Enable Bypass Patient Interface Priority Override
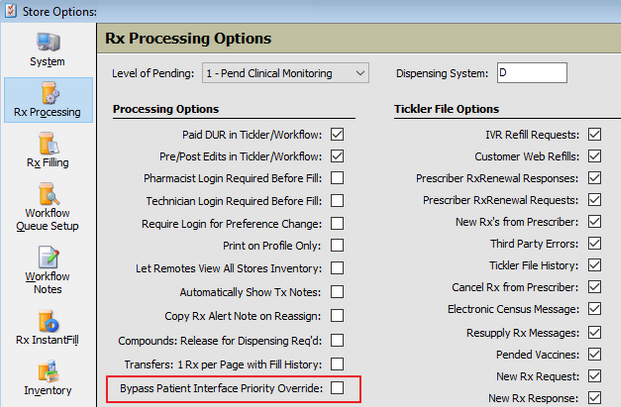Image resolution: width=621 pixels, height=407 pixels. [x=337, y=388]
